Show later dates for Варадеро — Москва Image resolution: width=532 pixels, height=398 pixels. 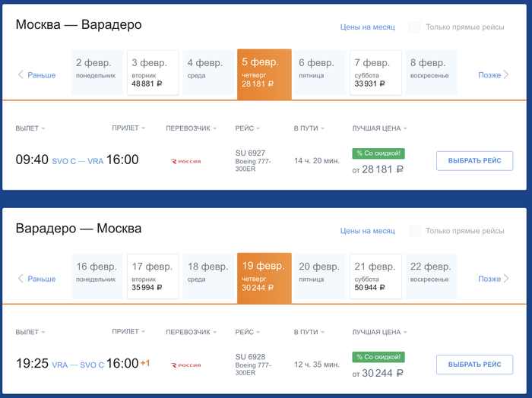[x=493, y=279]
